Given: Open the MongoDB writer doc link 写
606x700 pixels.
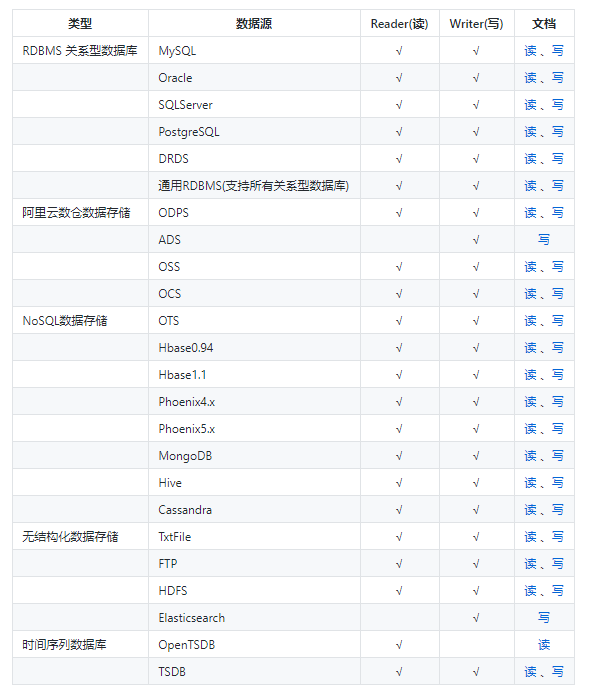Looking at the screenshot, I should click(x=557, y=456).
